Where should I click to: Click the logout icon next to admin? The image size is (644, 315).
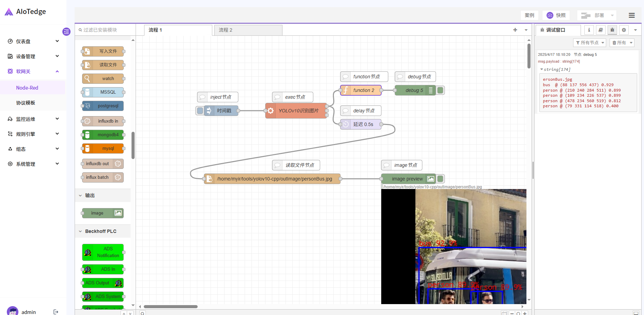click(56, 312)
